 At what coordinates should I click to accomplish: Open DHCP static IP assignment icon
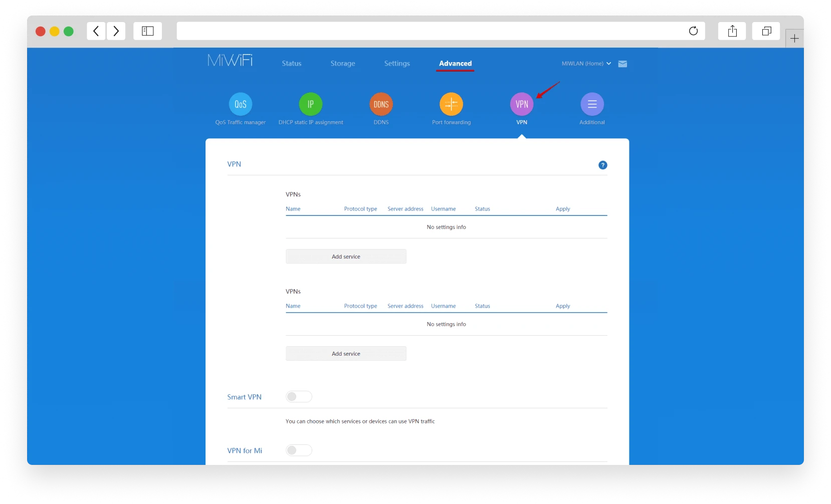click(x=311, y=104)
